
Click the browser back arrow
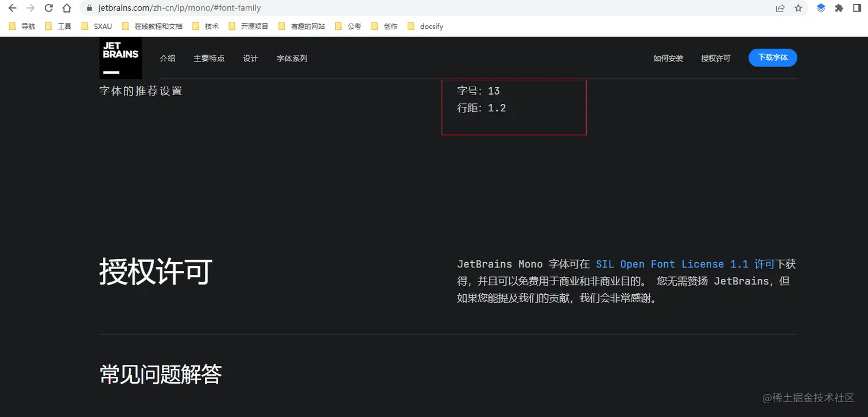(12, 8)
